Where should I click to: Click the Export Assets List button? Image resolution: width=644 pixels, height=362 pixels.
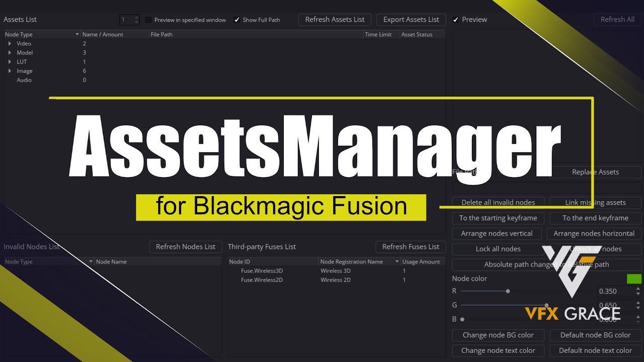click(x=411, y=20)
